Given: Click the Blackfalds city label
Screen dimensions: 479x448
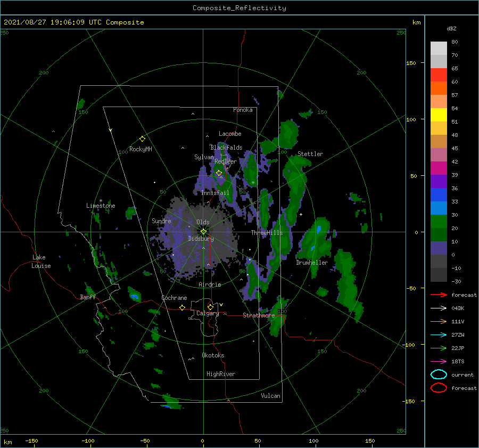Looking at the screenshot, I should pos(226,148).
